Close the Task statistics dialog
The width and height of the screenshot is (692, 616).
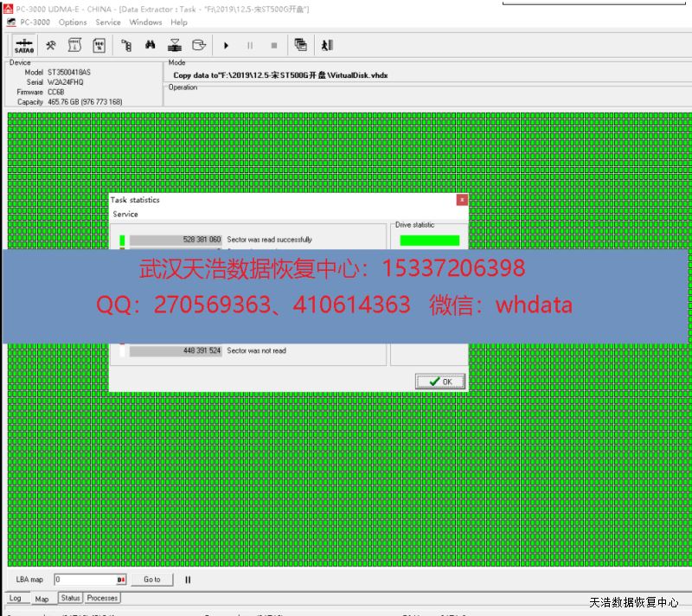[x=462, y=200]
